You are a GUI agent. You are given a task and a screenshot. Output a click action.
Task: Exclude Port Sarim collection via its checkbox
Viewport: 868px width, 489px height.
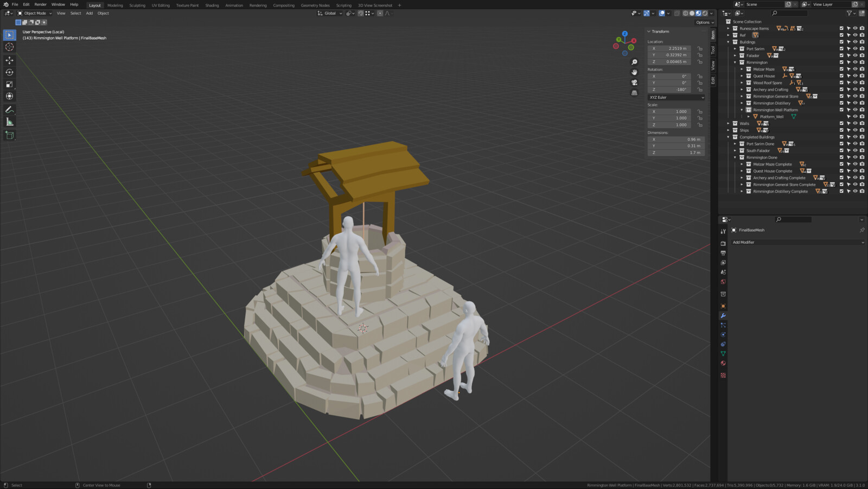tap(841, 49)
